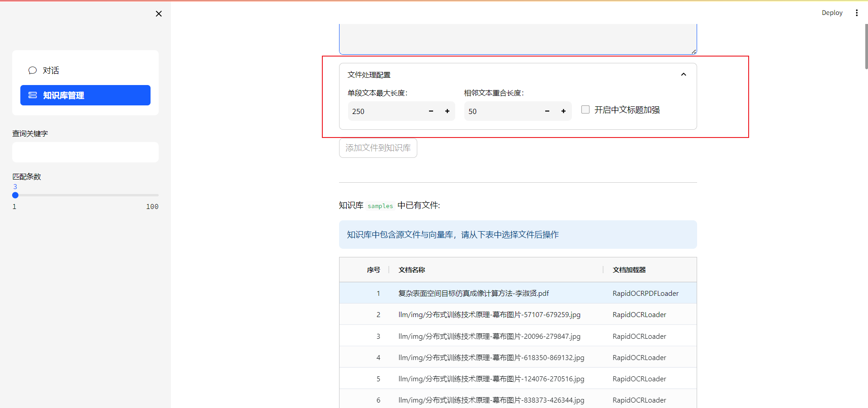Decrease 单段文本最大长度 with minus button

[x=431, y=111]
